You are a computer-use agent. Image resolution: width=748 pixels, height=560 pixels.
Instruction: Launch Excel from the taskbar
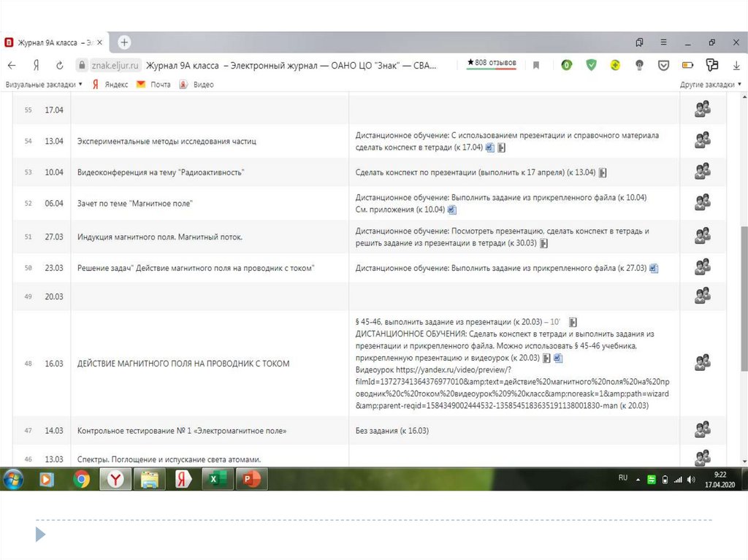(215, 479)
